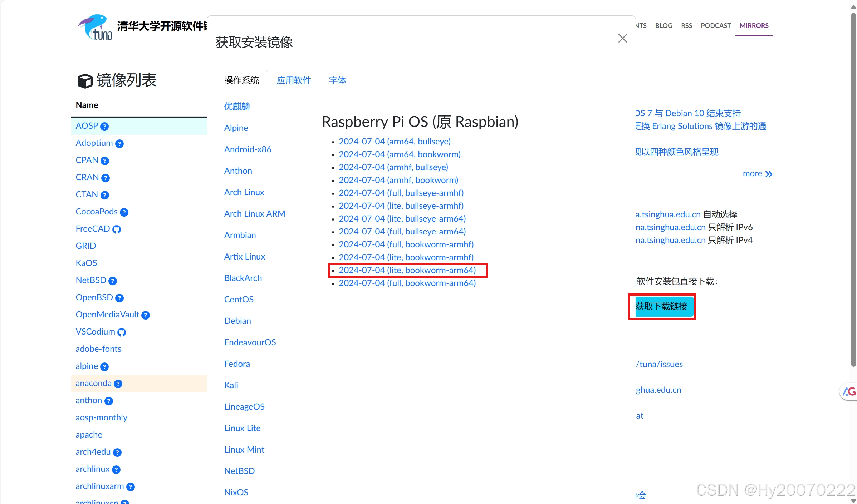
Task: Close the 获取安装镜像 dialog
Action: 623,38
